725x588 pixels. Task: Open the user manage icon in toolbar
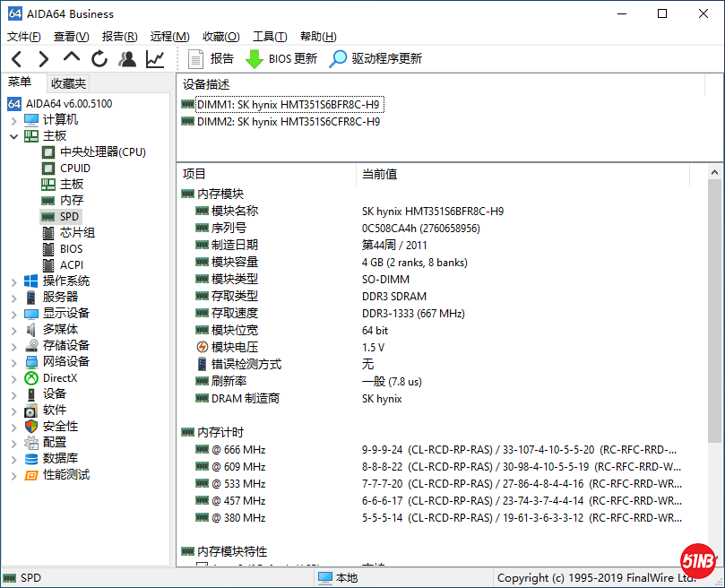pos(127,59)
